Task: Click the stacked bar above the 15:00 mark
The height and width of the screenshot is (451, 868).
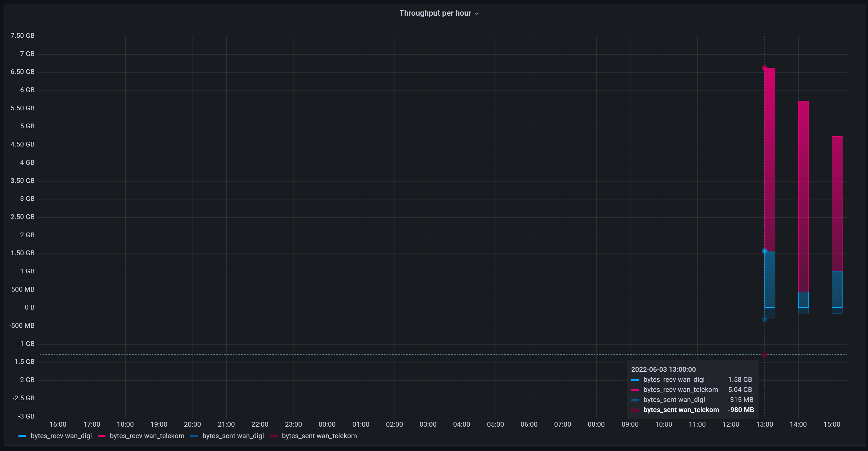Action: (x=836, y=203)
